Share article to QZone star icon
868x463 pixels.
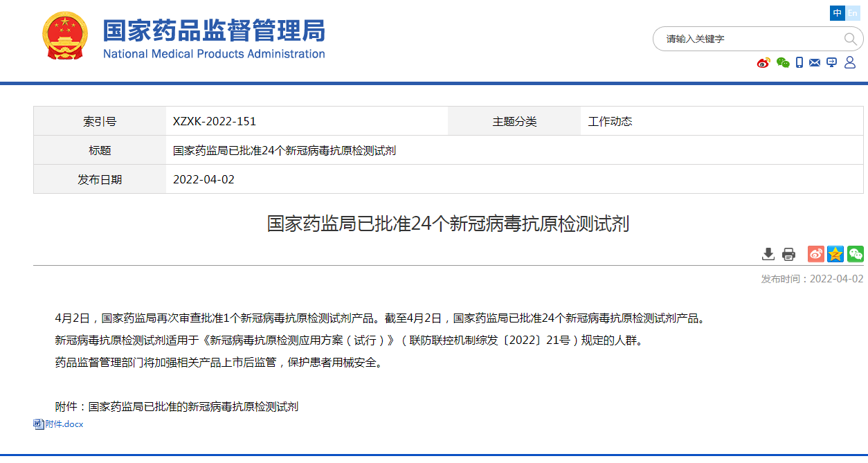pos(835,254)
